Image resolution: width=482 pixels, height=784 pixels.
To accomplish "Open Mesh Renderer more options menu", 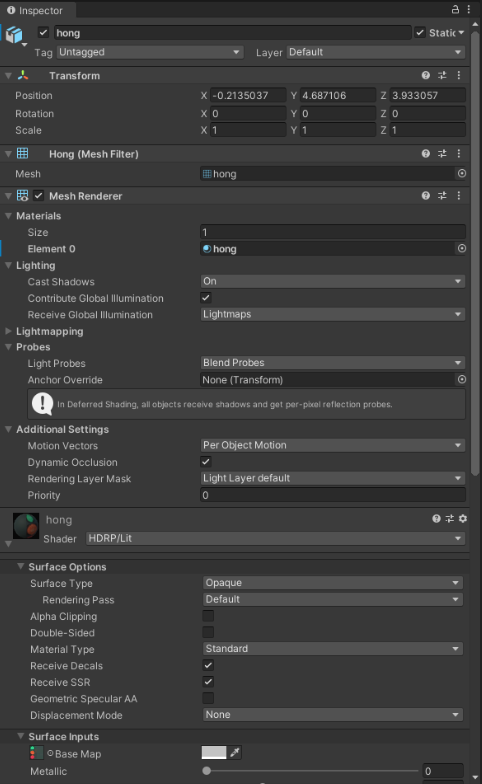I will (x=458, y=196).
